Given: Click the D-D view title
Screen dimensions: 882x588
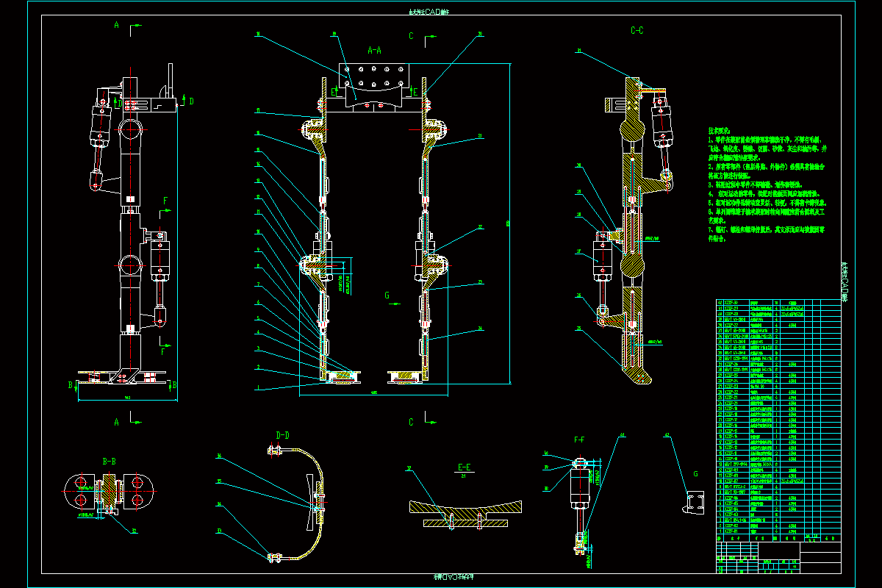Looking at the screenshot, I should coord(282,436).
